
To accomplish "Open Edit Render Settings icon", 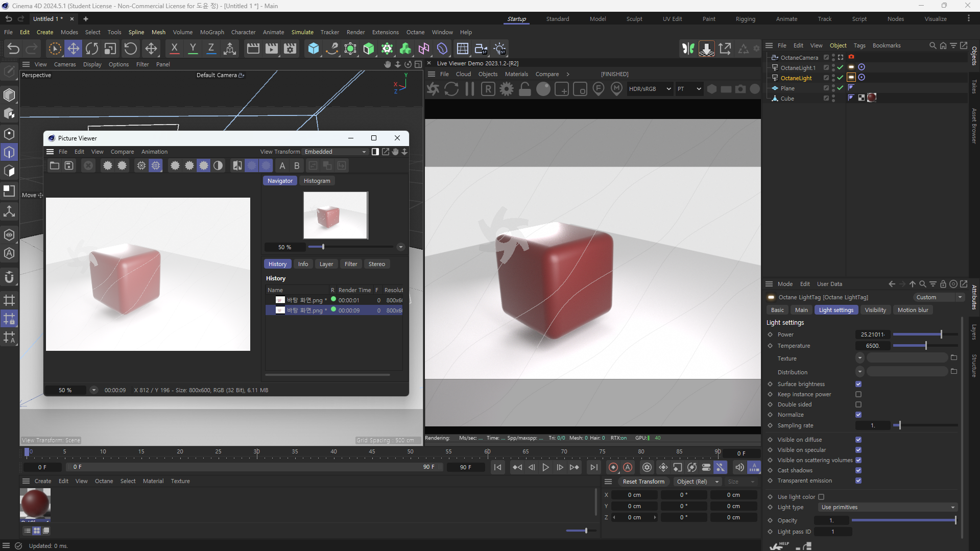I will pos(290,49).
